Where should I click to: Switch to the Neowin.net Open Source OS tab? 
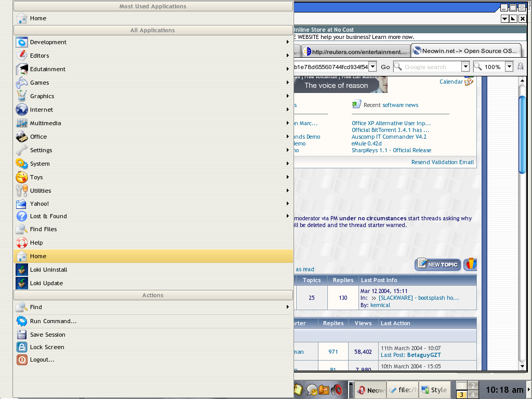click(465, 51)
